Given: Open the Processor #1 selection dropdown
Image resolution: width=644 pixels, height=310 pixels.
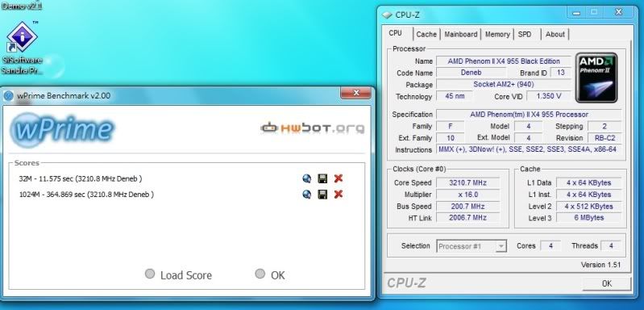Looking at the screenshot, I should pos(471,246).
